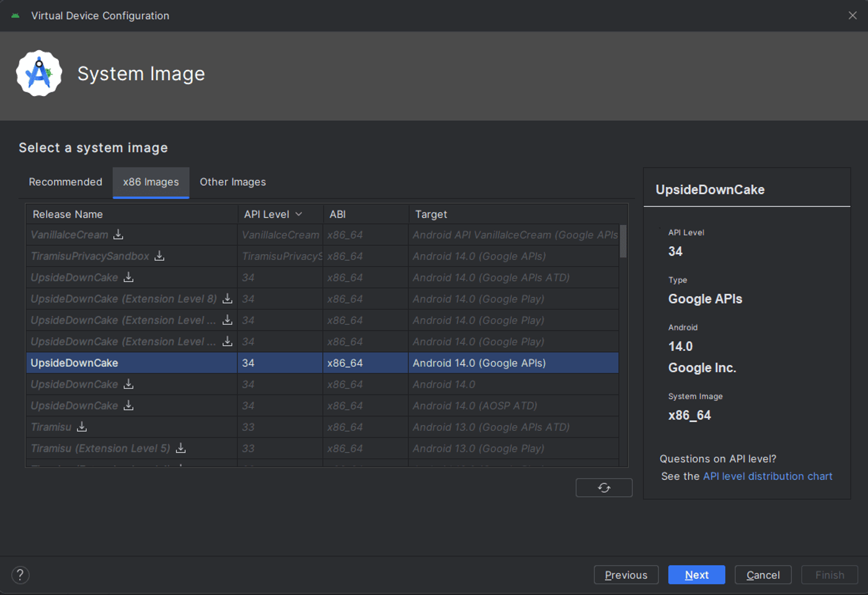Click the Finish button

[x=830, y=575]
